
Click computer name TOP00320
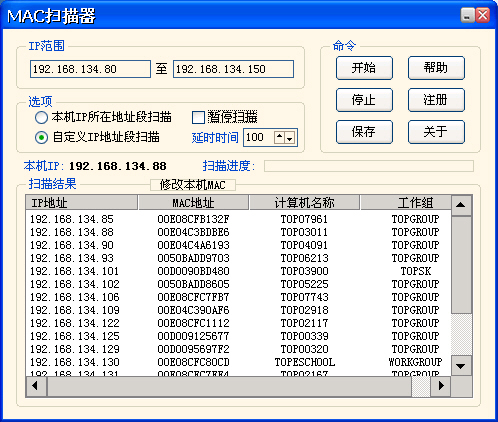[304, 349]
